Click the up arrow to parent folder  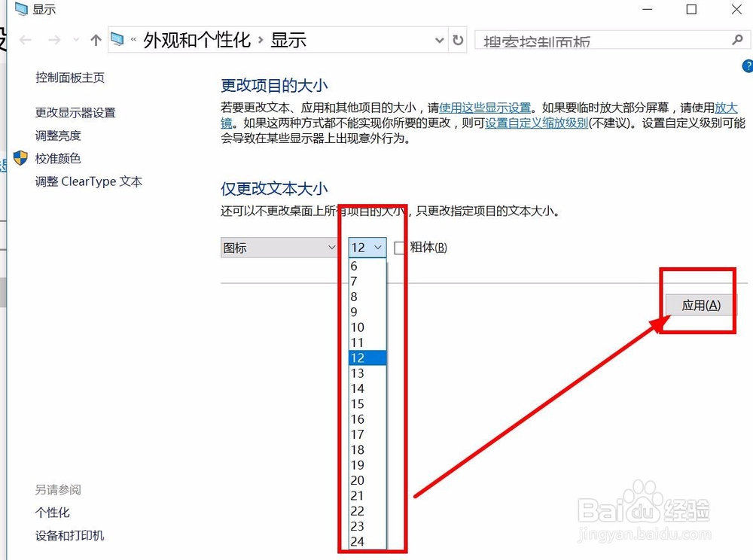pyautogui.click(x=95, y=40)
